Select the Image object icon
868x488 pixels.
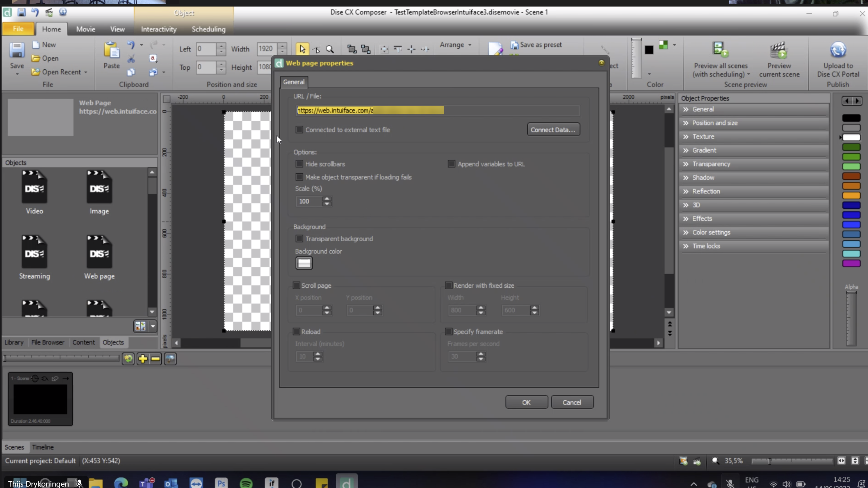(x=99, y=187)
